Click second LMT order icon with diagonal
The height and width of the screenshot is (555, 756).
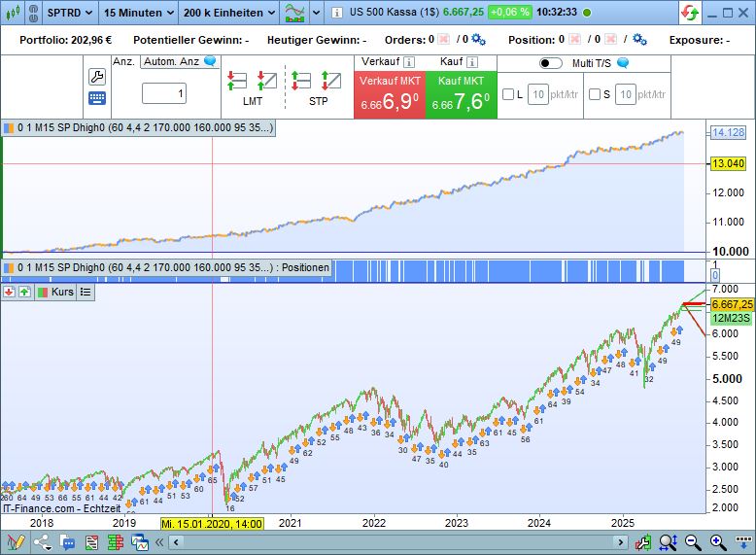point(267,81)
